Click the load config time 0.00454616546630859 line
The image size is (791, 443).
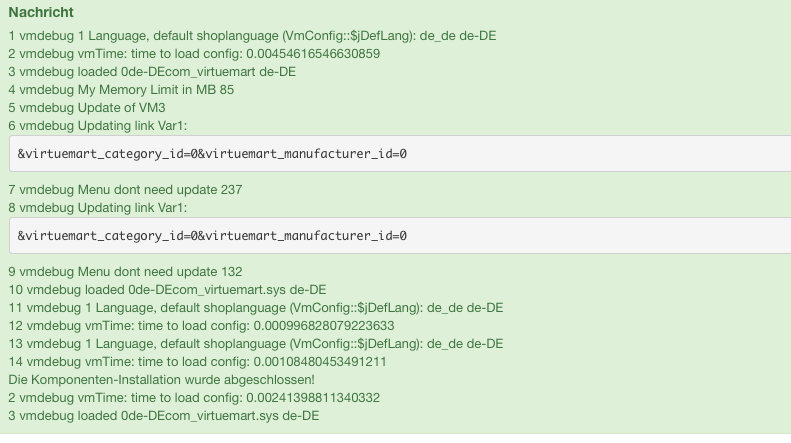[194, 54]
